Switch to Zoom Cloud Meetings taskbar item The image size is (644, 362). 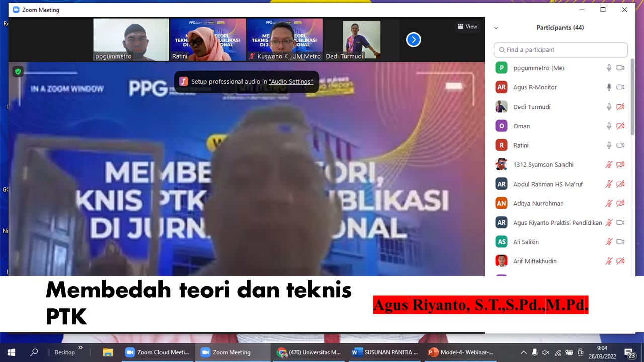coord(157,352)
